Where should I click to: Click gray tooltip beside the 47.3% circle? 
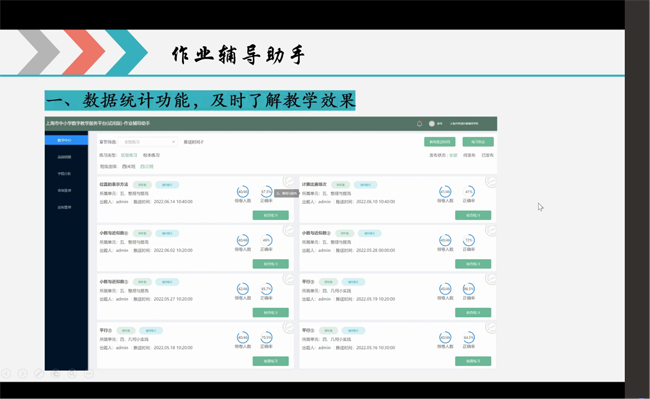coord(286,193)
